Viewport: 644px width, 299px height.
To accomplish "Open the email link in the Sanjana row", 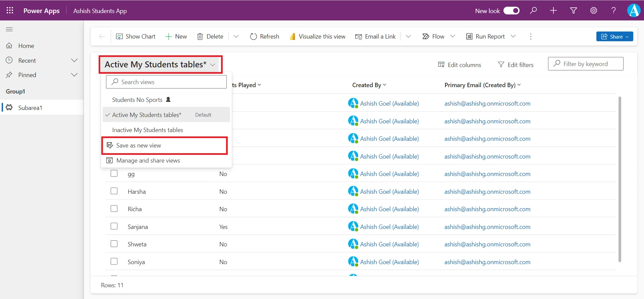I will (487, 227).
